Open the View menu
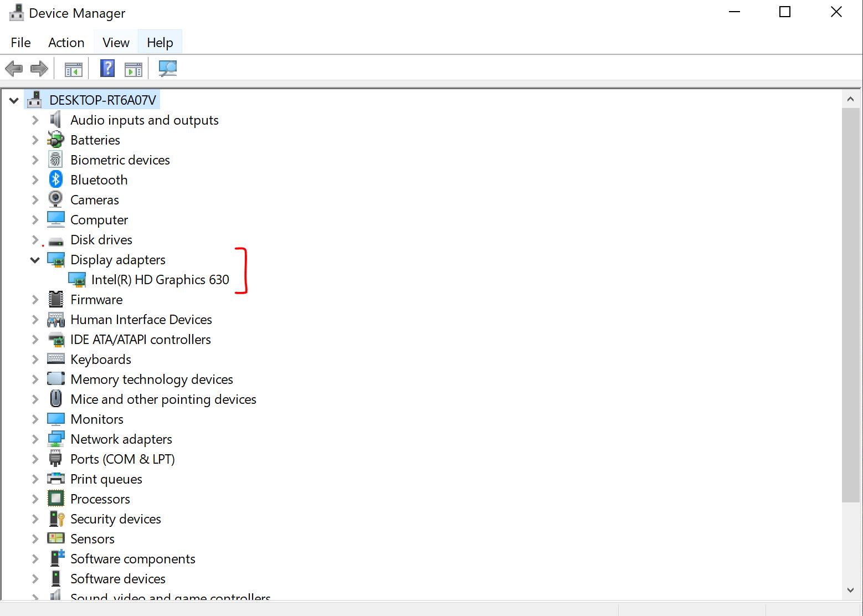The height and width of the screenshot is (616, 863). pyautogui.click(x=115, y=42)
